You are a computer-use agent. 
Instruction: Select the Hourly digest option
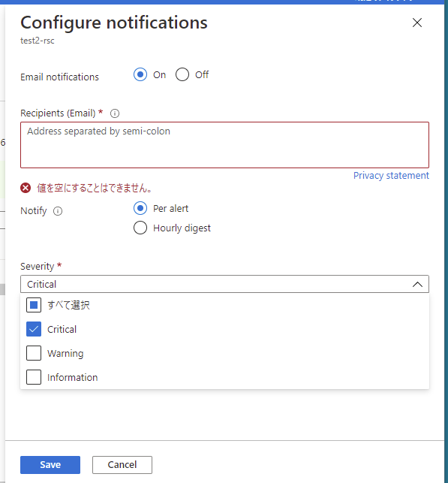click(x=140, y=228)
